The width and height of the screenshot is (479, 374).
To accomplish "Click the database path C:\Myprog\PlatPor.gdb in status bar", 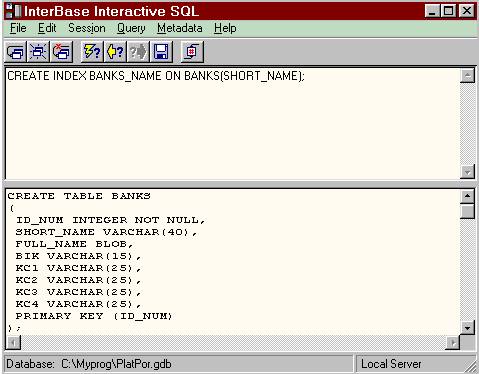I will (116, 364).
